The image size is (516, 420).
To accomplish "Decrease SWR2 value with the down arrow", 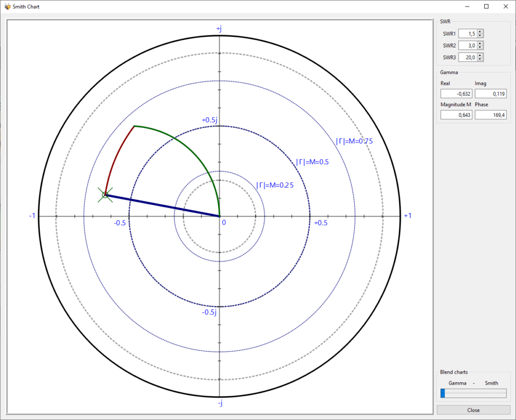I will 480,47.
